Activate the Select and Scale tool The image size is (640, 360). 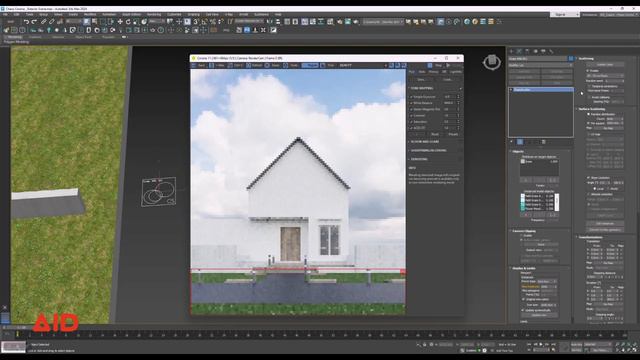135,21
